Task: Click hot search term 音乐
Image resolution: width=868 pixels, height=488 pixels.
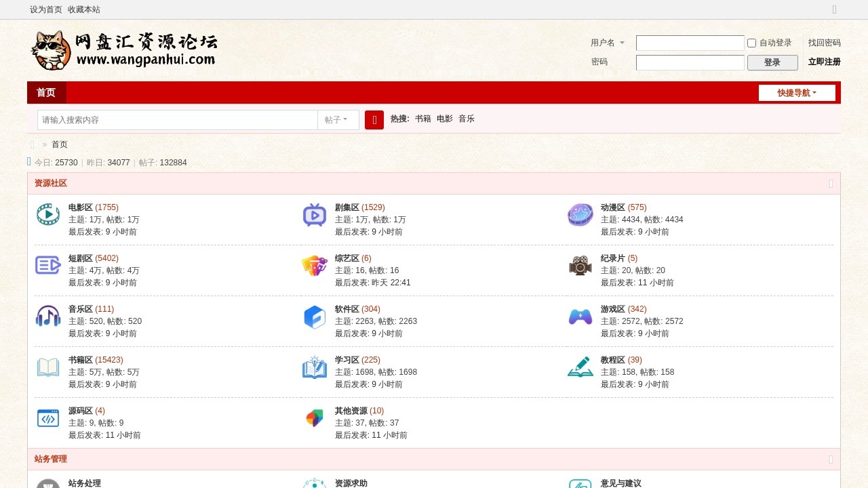Action: point(467,119)
